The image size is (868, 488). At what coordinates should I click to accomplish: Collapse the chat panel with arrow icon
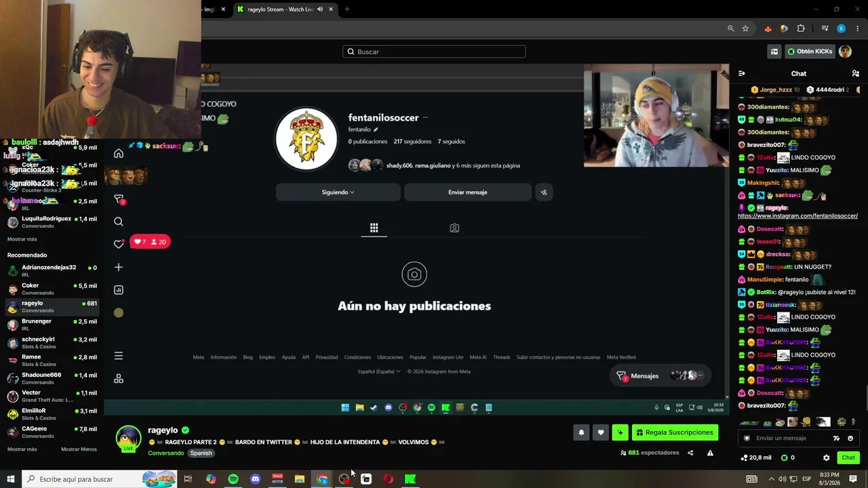(x=741, y=73)
